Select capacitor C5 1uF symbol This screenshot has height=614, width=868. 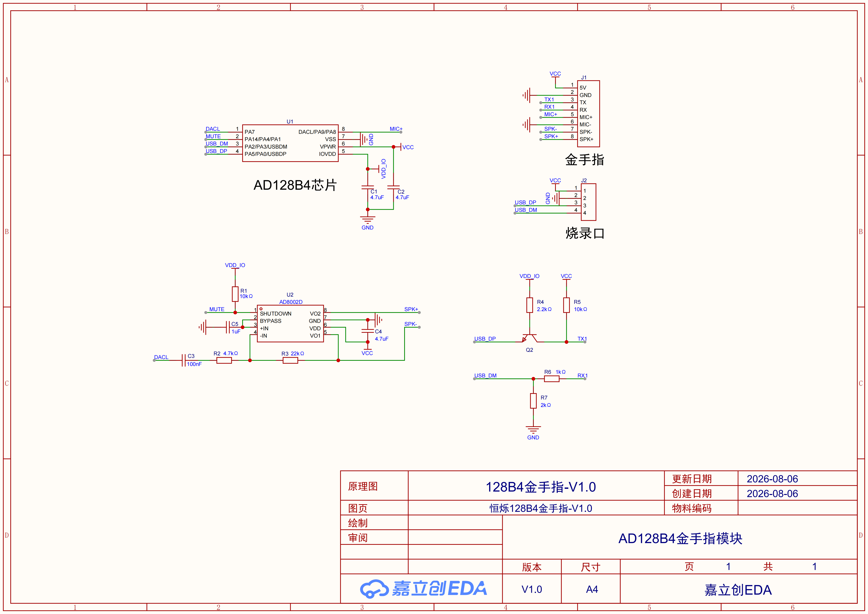[x=228, y=327]
